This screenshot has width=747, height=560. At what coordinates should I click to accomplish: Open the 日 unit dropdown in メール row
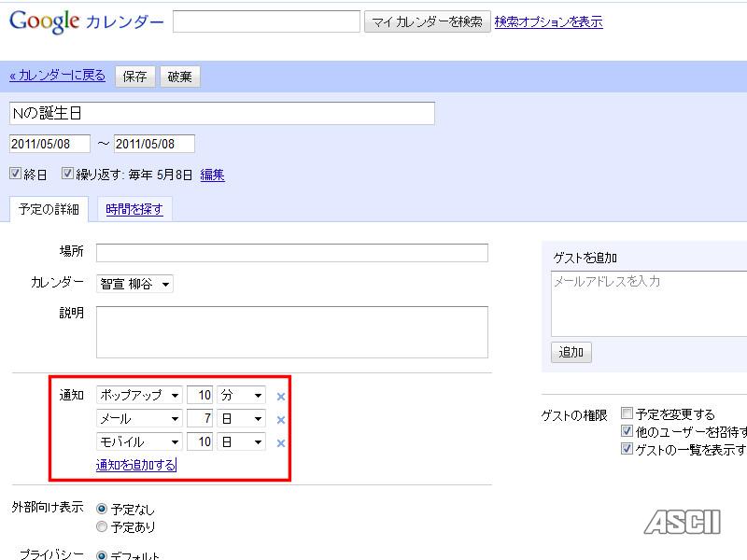[241, 418]
